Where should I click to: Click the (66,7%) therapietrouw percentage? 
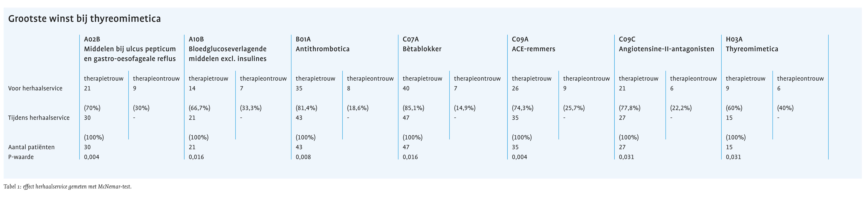click(199, 108)
